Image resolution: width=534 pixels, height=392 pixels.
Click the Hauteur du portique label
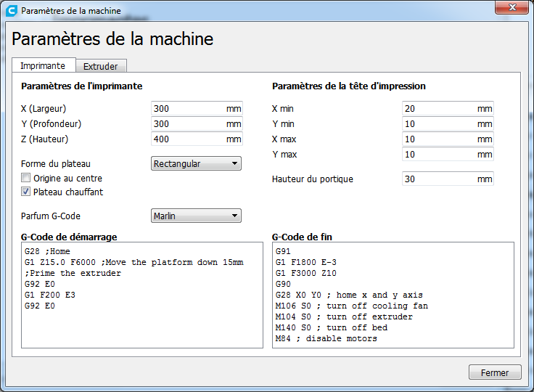click(x=313, y=179)
